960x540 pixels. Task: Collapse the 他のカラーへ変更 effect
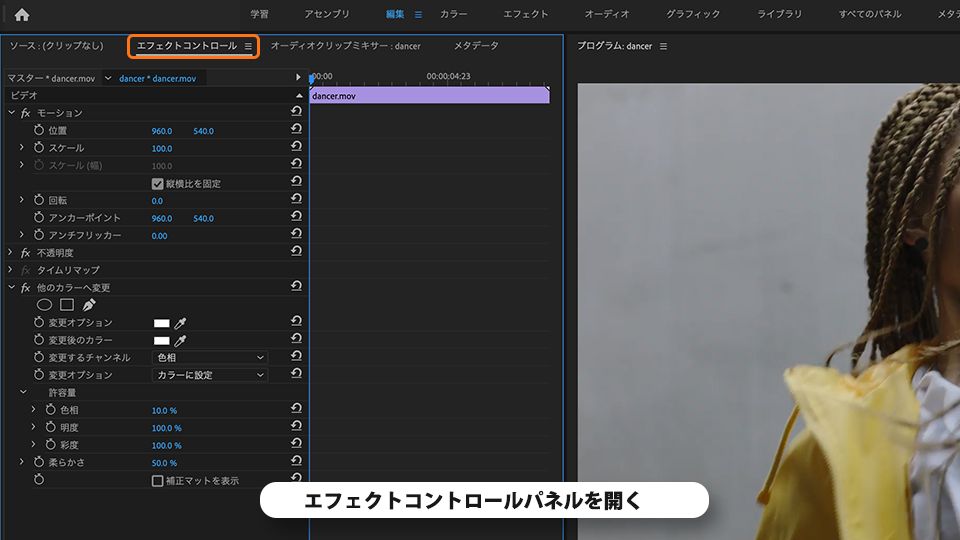11,287
